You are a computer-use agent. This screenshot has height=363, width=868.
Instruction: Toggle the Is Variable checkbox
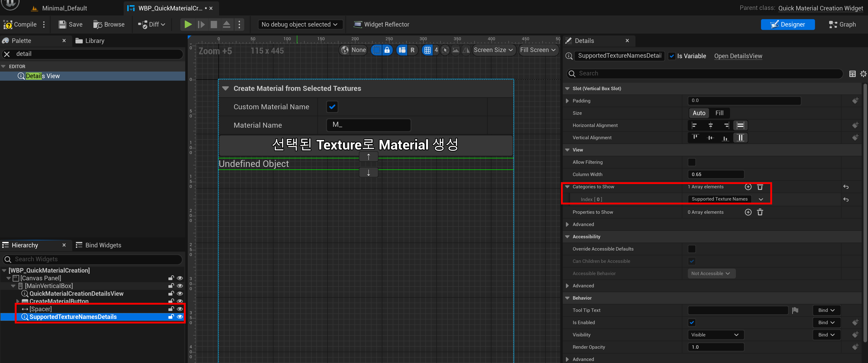(672, 56)
